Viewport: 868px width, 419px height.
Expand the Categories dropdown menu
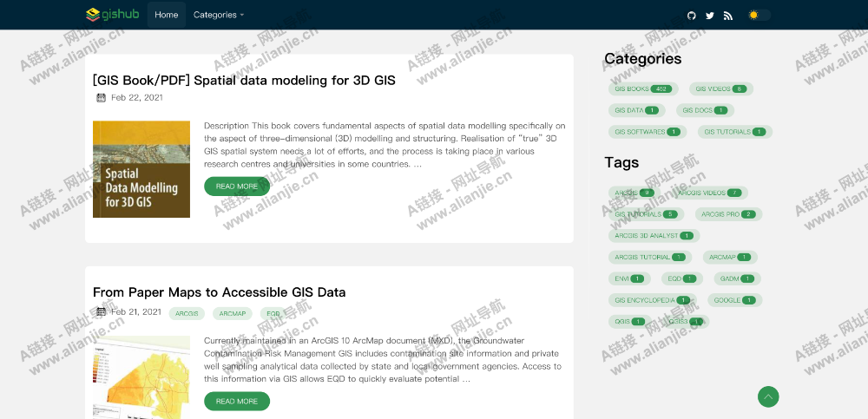pyautogui.click(x=218, y=15)
